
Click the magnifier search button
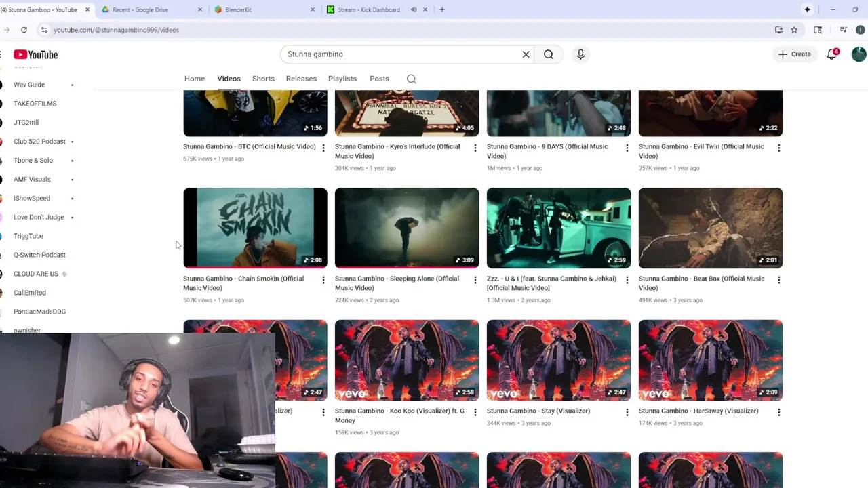(549, 54)
